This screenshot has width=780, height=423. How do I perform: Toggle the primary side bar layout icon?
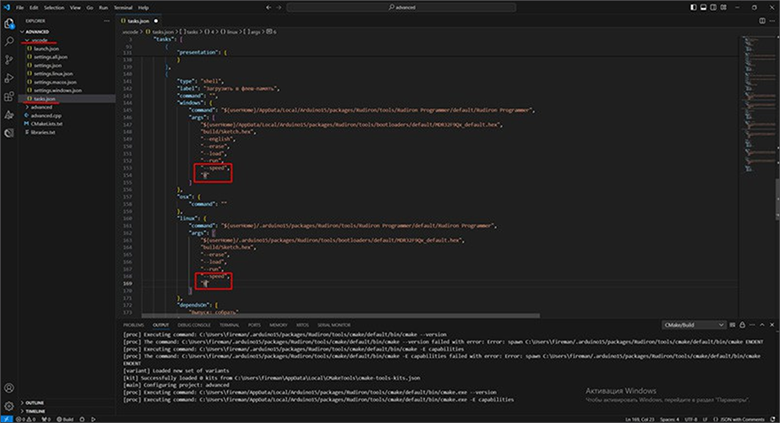(x=693, y=7)
